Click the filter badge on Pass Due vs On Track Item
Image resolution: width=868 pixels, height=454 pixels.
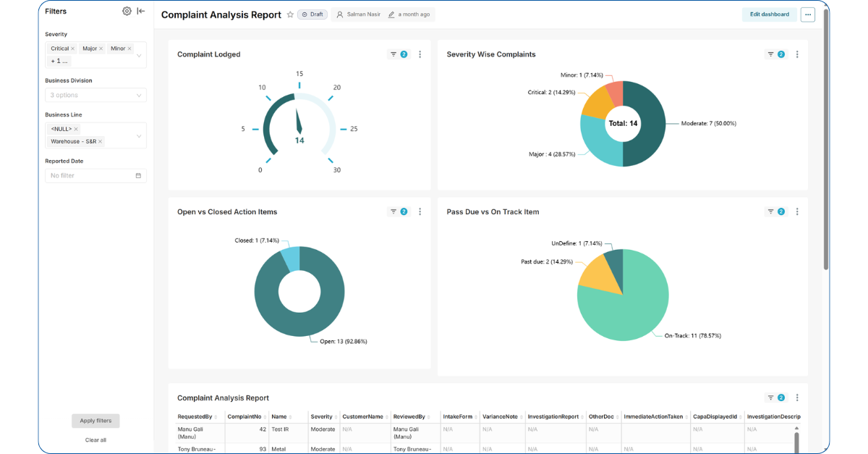pyautogui.click(x=781, y=211)
